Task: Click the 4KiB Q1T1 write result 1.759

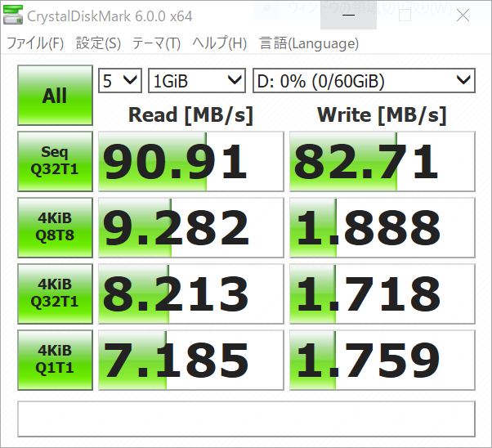Action: point(382,360)
